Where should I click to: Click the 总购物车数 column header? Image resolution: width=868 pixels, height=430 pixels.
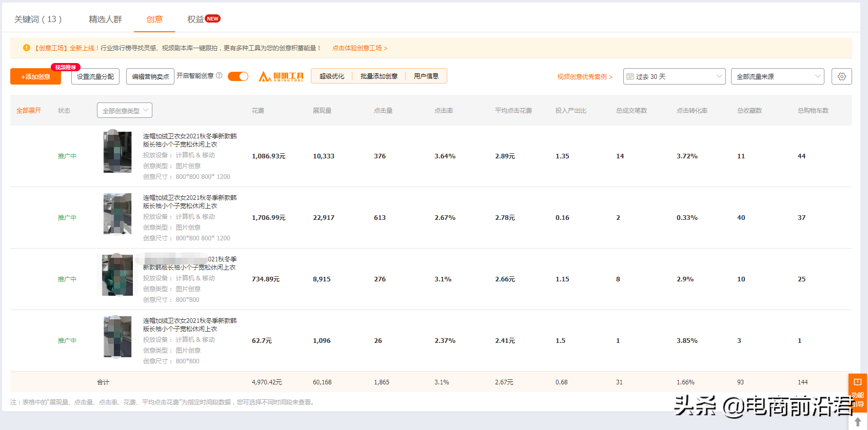813,110
